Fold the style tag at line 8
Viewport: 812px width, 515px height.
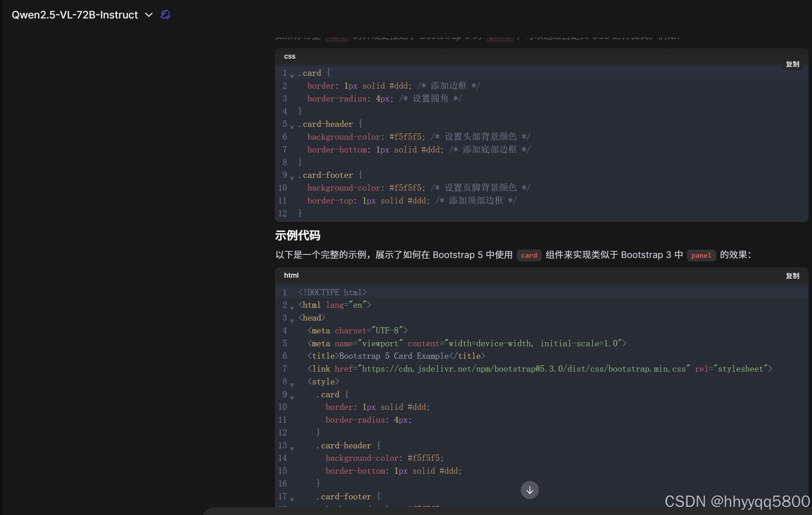click(x=292, y=384)
